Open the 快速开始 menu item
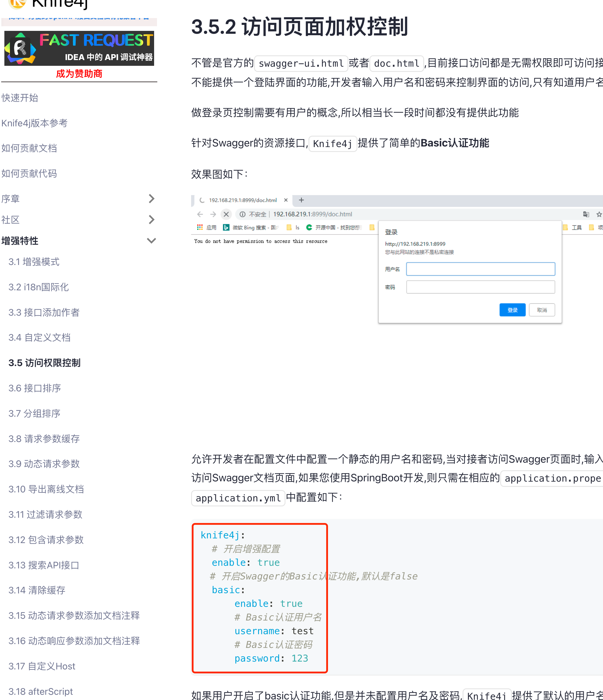603x700 pixels. click(x=20, y=98)
